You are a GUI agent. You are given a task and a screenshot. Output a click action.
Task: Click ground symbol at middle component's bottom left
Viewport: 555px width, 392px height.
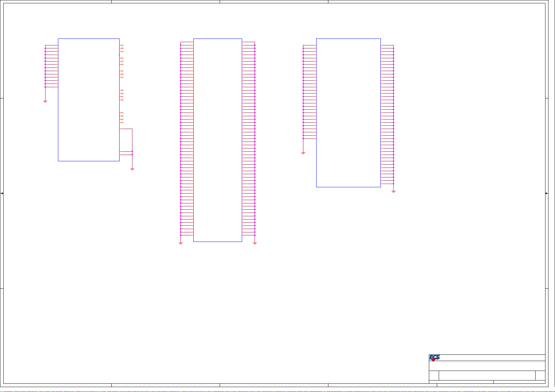coord(180,243)
